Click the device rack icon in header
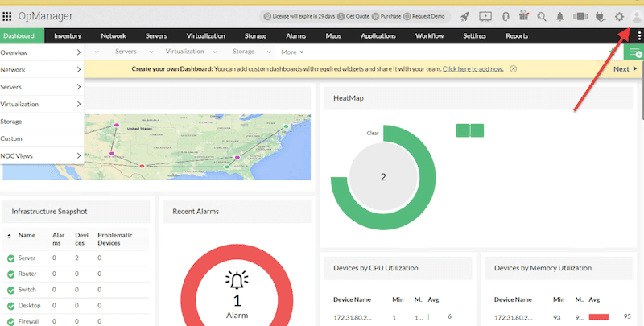644x326 pixels. tap(580, 16)
